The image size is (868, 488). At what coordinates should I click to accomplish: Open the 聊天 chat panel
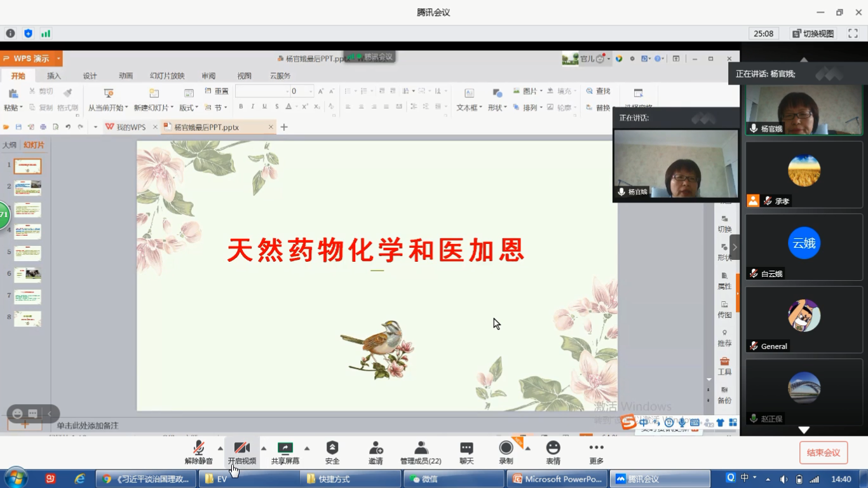pyautogui.click(x=466, y=452)
